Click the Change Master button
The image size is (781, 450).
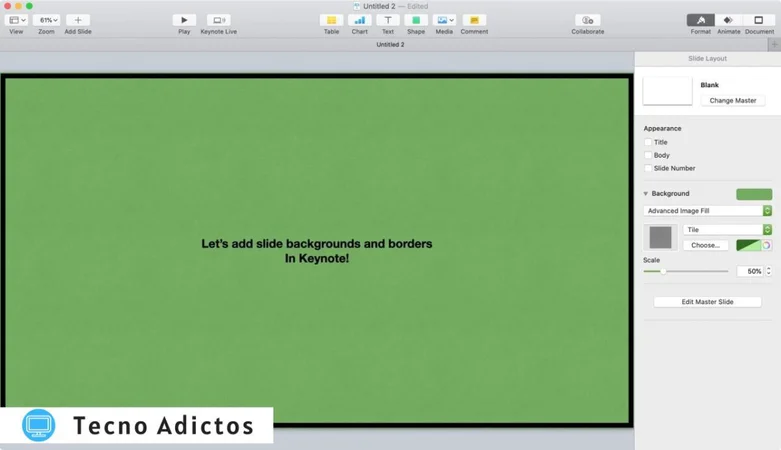tap(733, 100)
